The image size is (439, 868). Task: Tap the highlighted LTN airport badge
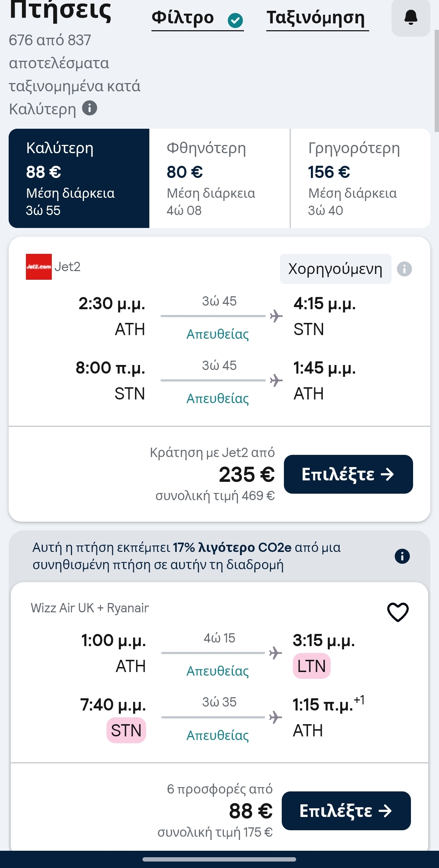tap(312, 666)
